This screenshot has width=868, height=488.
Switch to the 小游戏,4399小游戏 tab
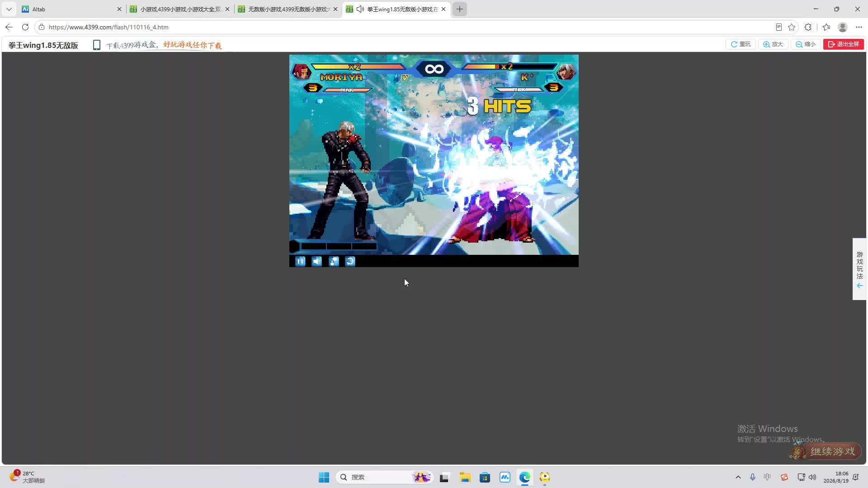point(180,9)
